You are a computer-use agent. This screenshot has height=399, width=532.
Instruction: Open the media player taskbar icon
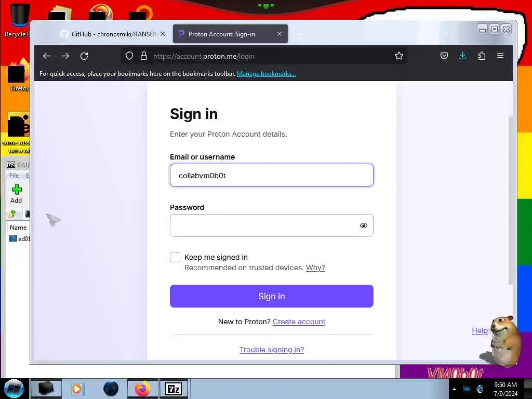(77, 389)
